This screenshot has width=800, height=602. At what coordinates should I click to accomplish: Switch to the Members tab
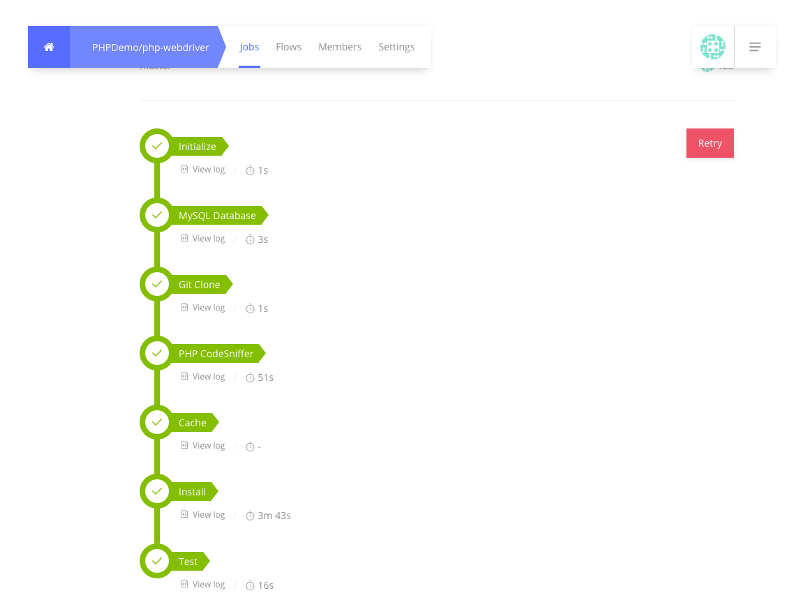tap(340, 46)
